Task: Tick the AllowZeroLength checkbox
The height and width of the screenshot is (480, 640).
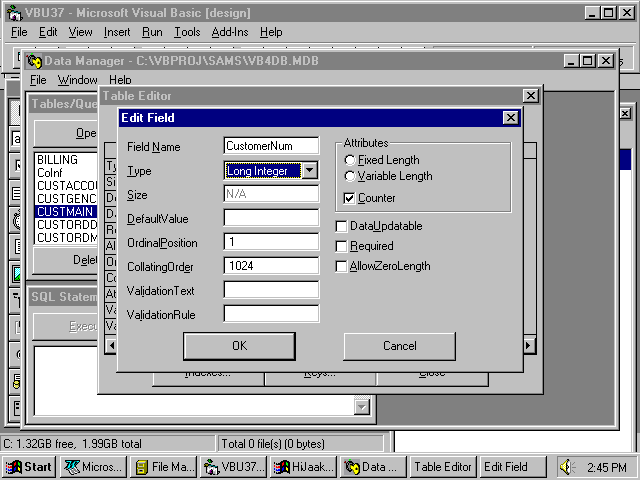Action: coord(342,266)
